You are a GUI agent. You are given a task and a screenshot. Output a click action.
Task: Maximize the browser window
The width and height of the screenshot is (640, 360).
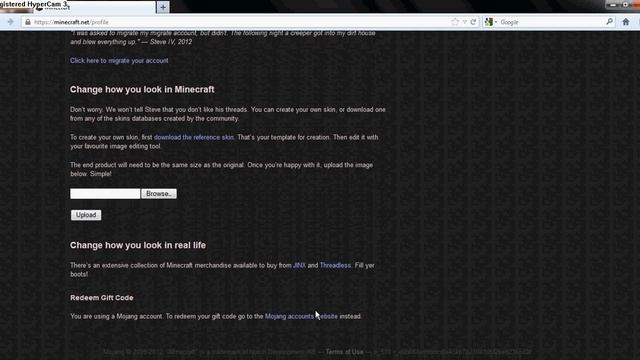coord(625,5)
